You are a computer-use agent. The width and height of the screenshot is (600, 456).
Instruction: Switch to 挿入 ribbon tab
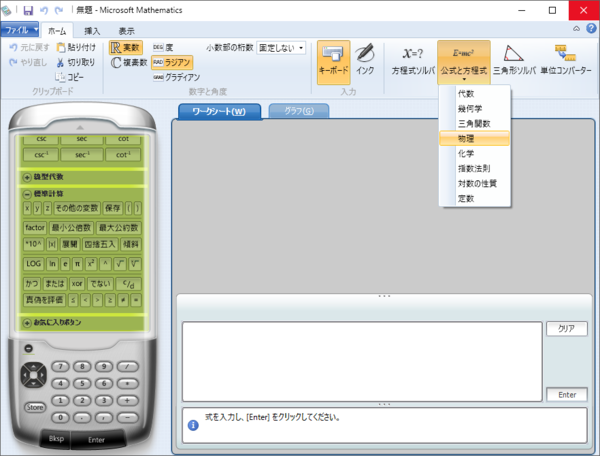[92, 31]
